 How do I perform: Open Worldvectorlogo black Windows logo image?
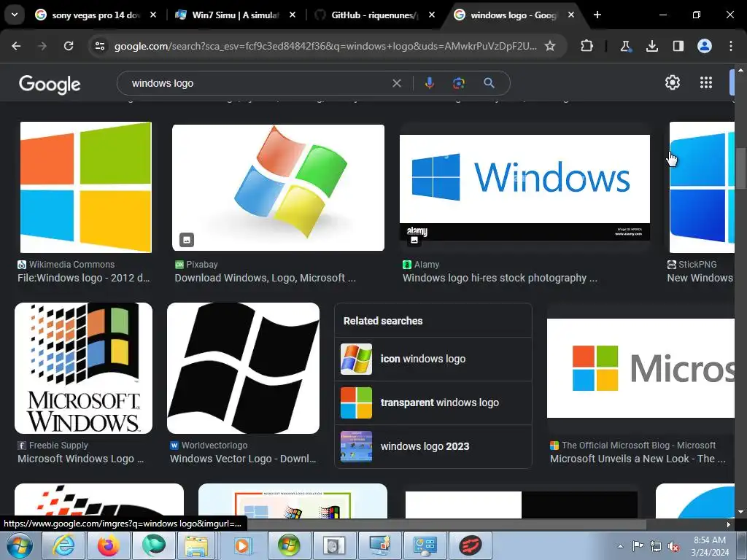point(243,368)
